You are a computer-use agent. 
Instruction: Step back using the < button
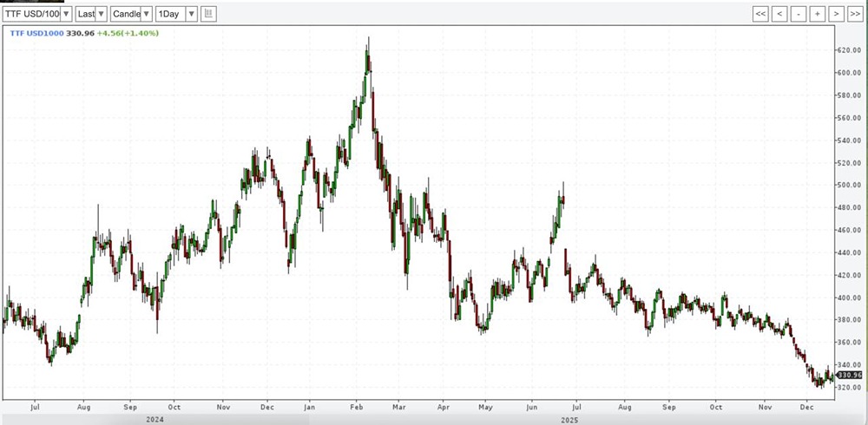click(x=779, y=14)
